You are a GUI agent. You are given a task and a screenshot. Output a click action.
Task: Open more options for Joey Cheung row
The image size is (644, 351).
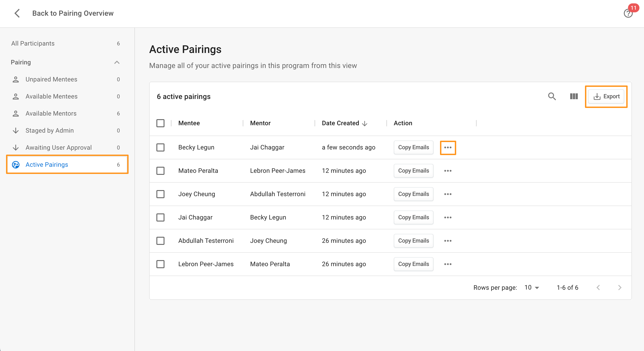(x=448, y=194)
